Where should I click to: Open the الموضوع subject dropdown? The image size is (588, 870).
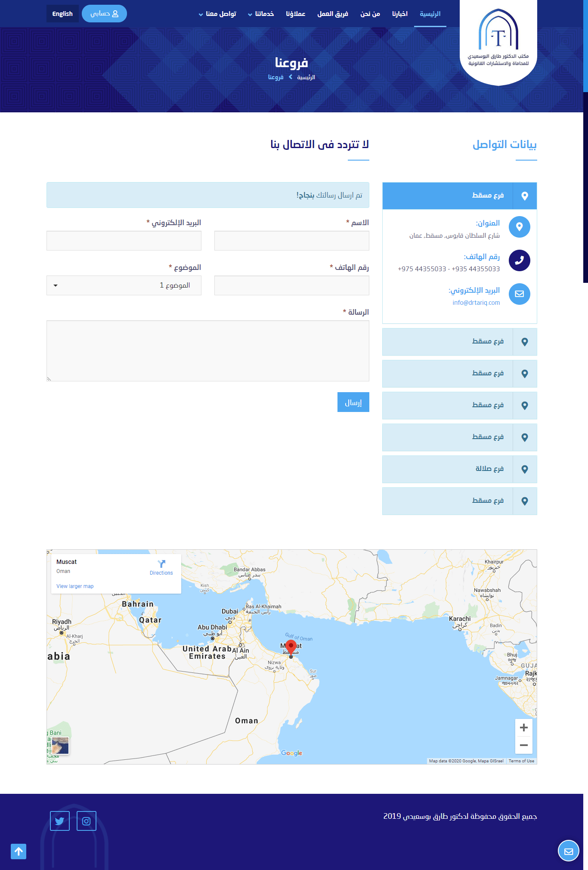tap(124, 285)
